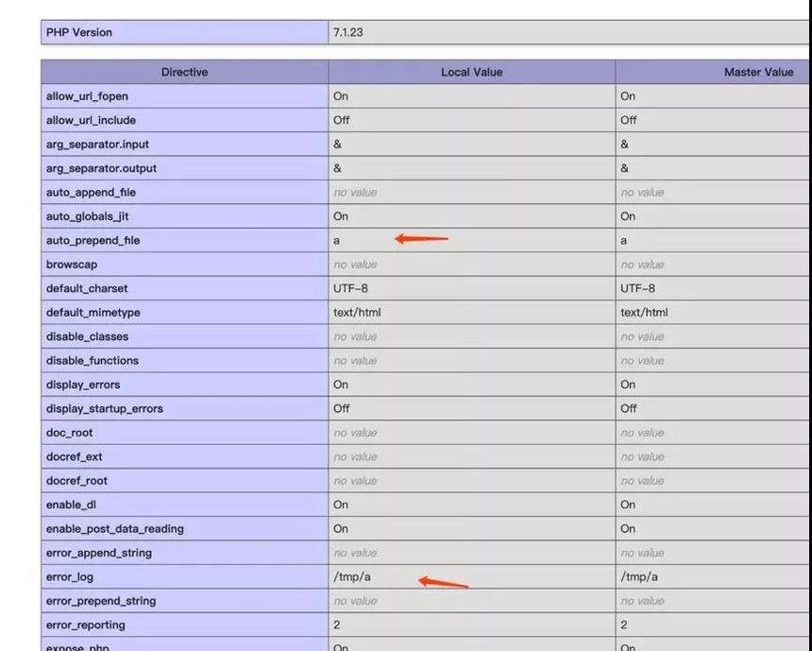Select the enable_post_data_reading directive name
The width and height of the screenshot is (812, 651).
pos(115,529)
